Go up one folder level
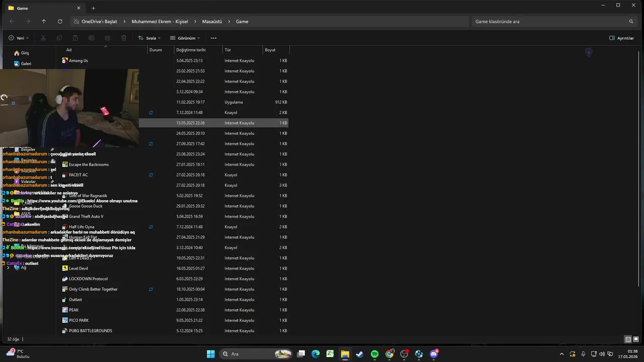Screen dimensions: 644x362 coord(44,22)
